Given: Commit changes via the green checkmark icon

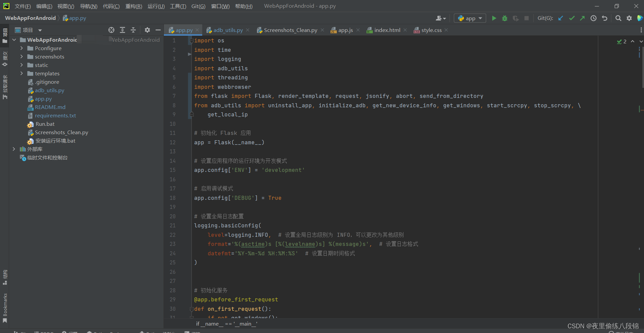Looking at the screenshot, I should pyautogui.click(x=572, y=18).
